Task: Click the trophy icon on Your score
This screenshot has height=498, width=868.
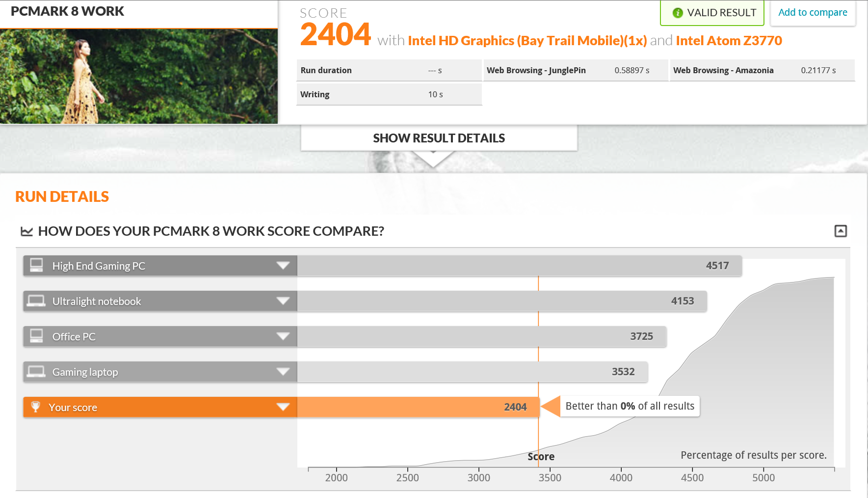Action: 35,407
